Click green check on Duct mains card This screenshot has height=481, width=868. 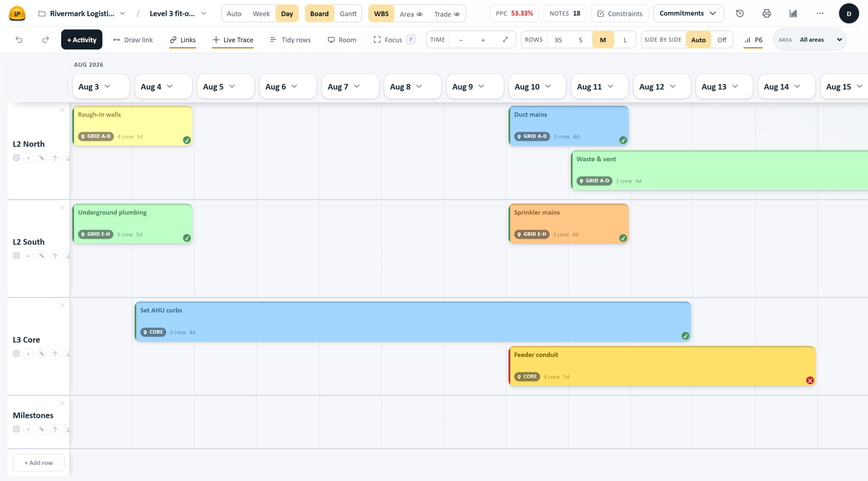click(x=623, y=140)
